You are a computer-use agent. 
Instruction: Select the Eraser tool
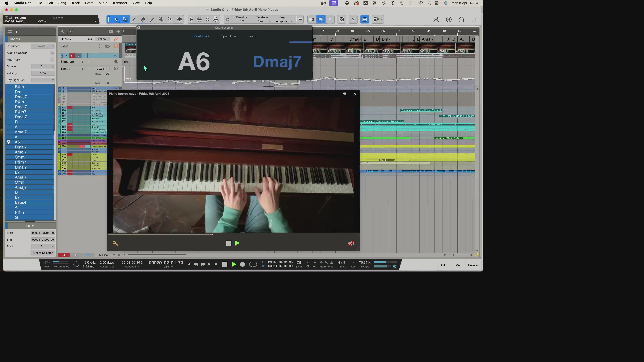pos(143,19)
